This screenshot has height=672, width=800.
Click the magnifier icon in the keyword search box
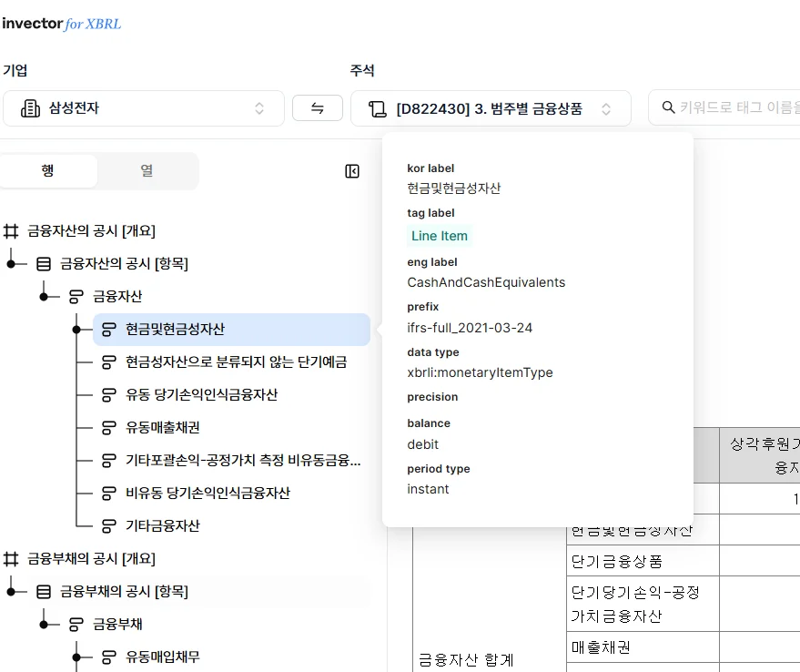(x=668, y=107)
